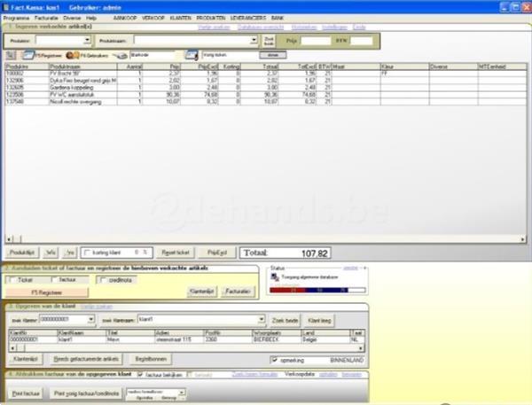
Task: Click the small grey button after Vorig ticket field
Action: click(x=273, y=55)
